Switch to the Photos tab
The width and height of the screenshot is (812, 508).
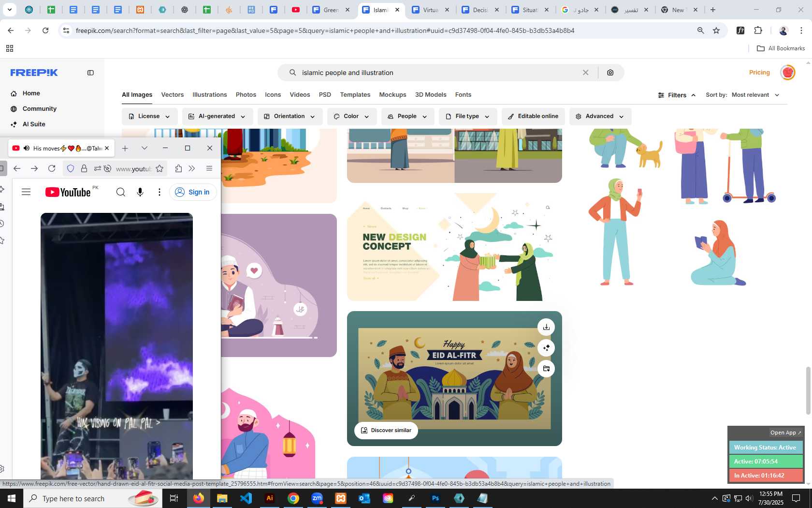click(246, 95)
